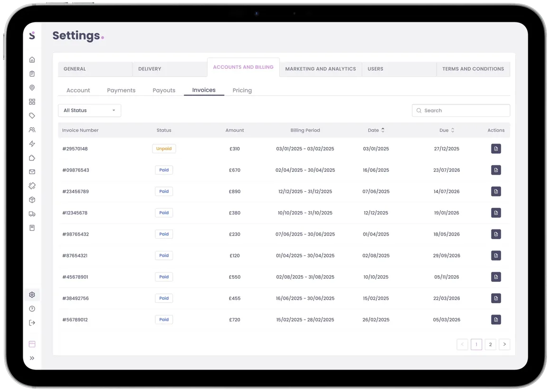Click the invoice Search field
551x392 pixels.
tap(461, 111)
